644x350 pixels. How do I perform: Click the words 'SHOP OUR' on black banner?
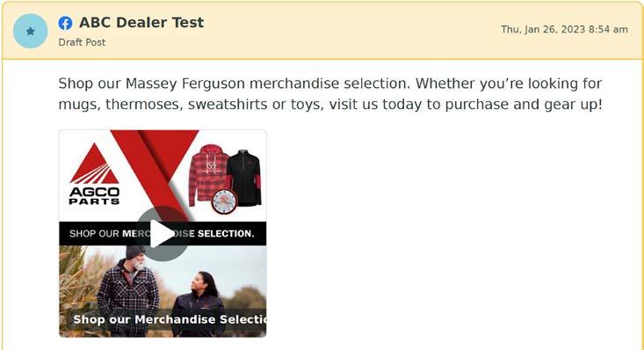tap(94, 234)
